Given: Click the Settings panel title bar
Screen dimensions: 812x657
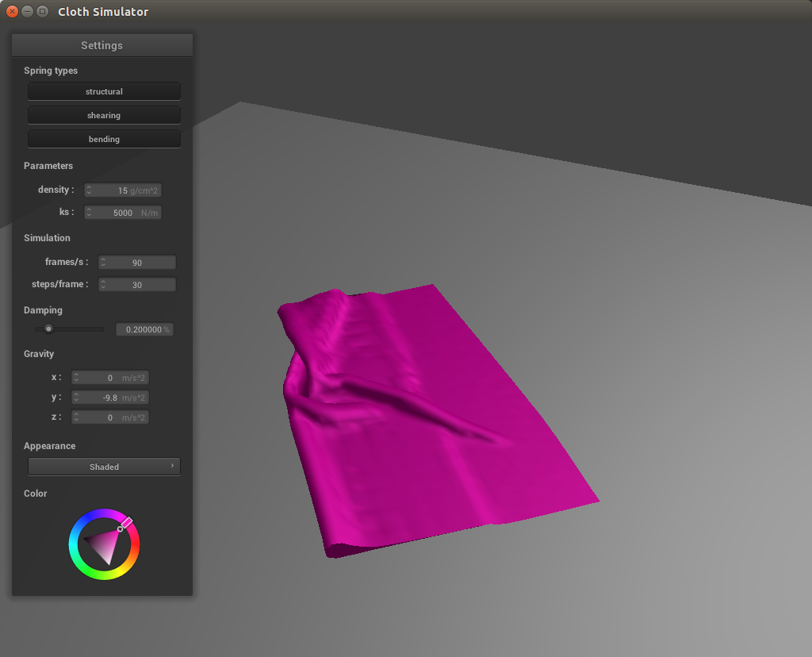Looking at the screenshot, I should pyautogui.click(x=101, y=45).
